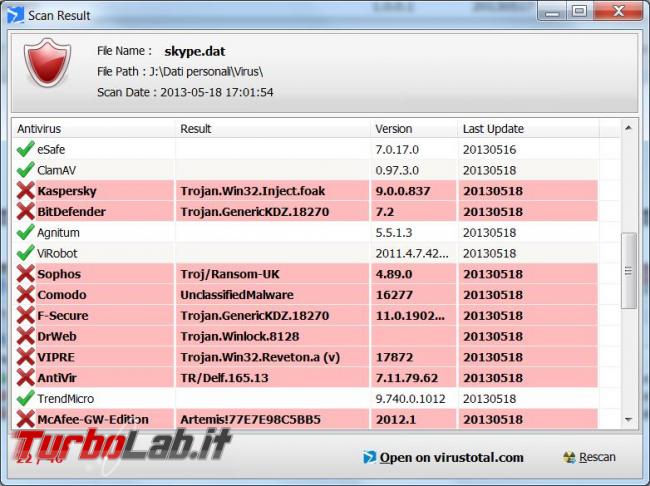Click the red X icon beside Kaspersky
This screenshot has width=650, height=486.
(x=25, y=191)
